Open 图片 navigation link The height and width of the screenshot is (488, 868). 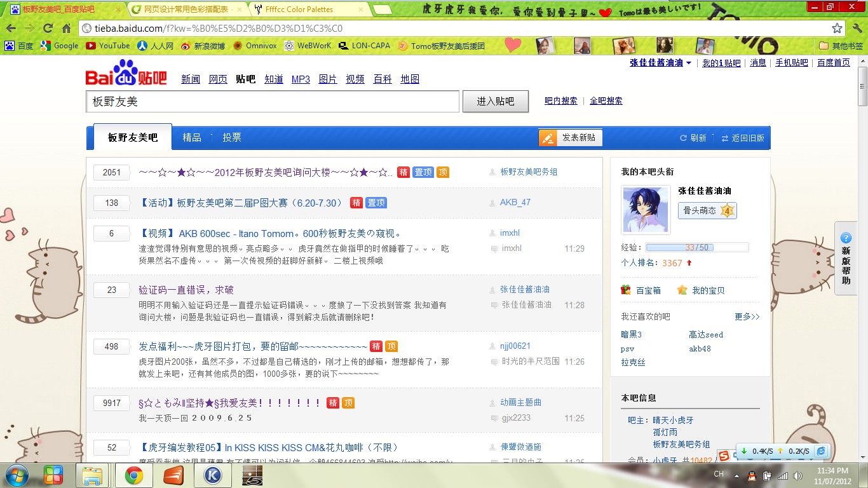coord(328,79)
